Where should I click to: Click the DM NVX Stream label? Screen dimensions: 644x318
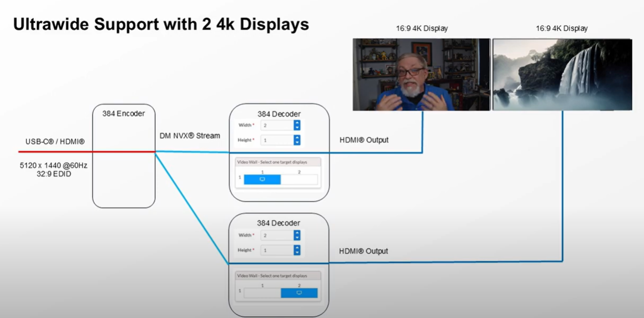click(189, 136)
